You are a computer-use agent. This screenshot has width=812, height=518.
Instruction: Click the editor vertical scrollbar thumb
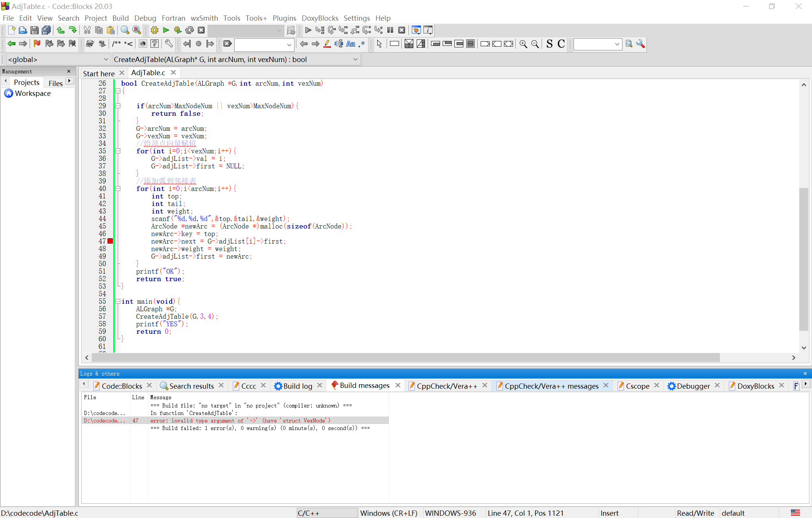tap(803, 259)
